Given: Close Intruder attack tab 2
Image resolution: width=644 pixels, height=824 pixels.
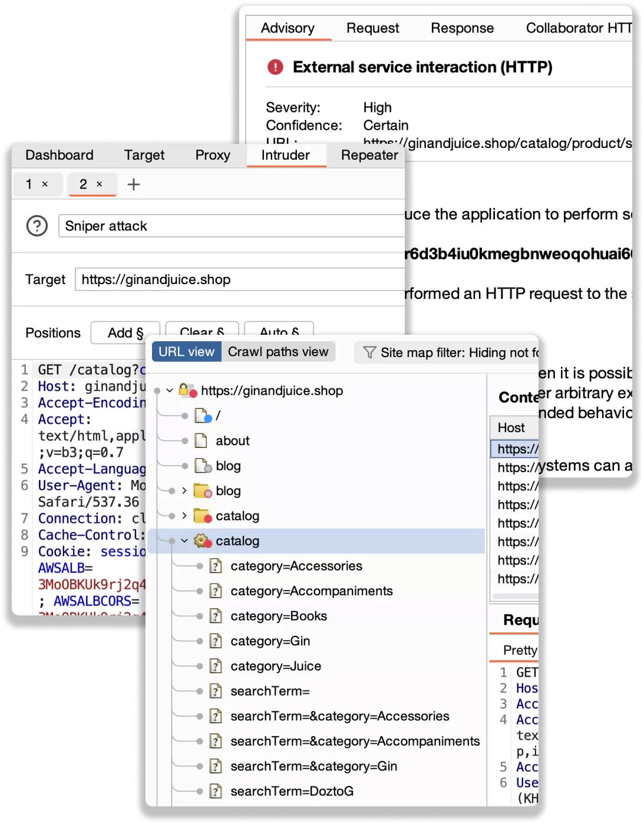Looking at the screenshot, I should [100, 184].
